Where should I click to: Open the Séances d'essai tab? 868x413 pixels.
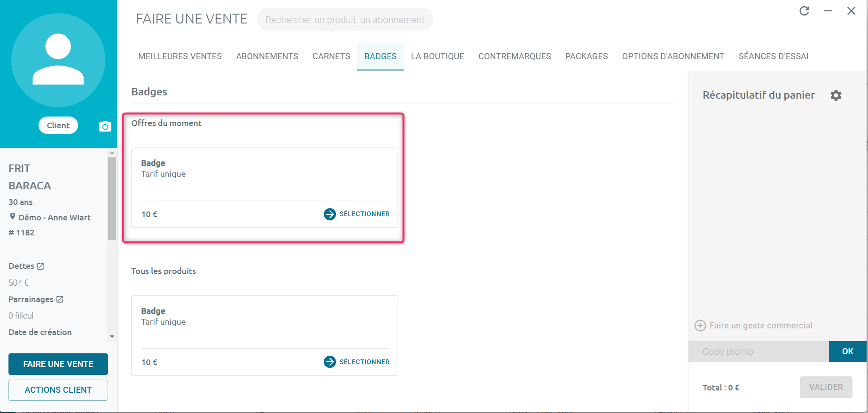(774, 56)
